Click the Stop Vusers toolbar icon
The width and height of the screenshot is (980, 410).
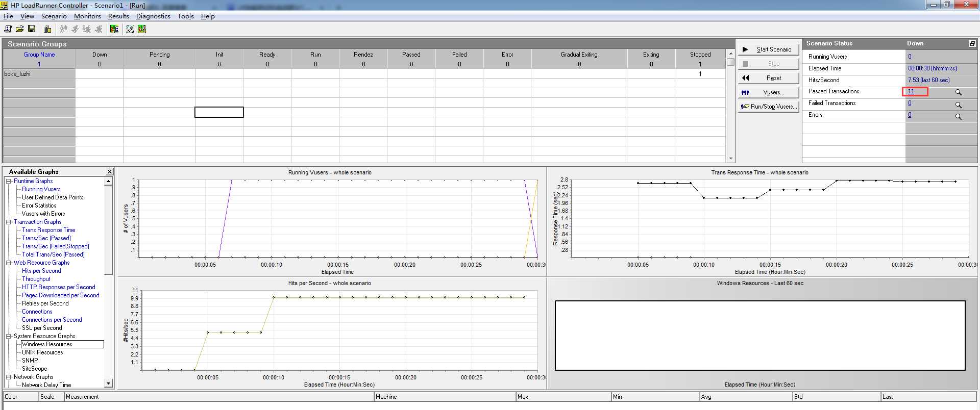pyautogui.click(x=99, y=29)
